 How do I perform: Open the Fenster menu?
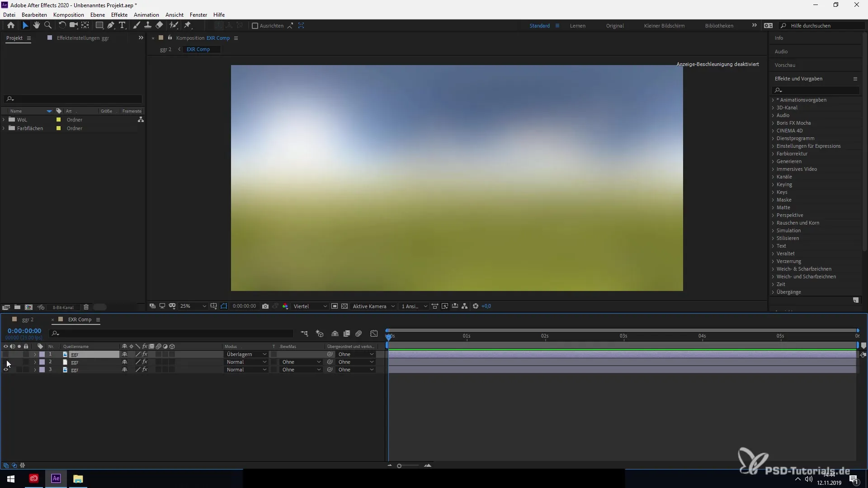(x=198, y=14)
